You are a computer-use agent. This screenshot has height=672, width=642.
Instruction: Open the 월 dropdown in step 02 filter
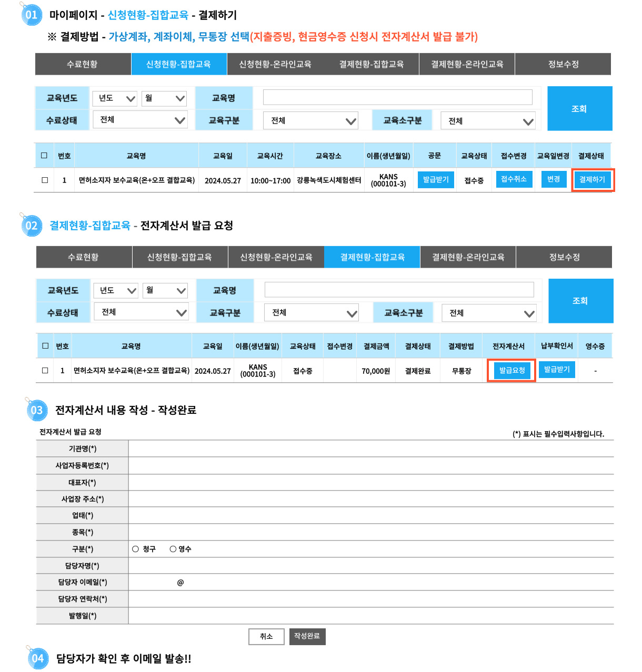165,290
